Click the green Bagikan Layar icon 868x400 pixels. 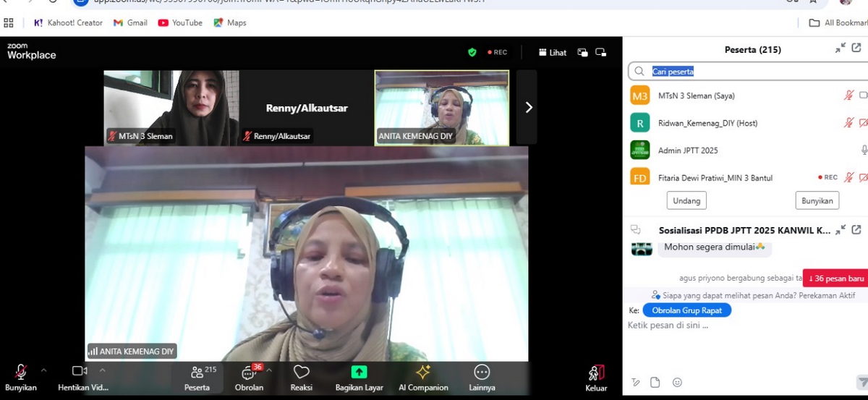click(x=359, y=373)
